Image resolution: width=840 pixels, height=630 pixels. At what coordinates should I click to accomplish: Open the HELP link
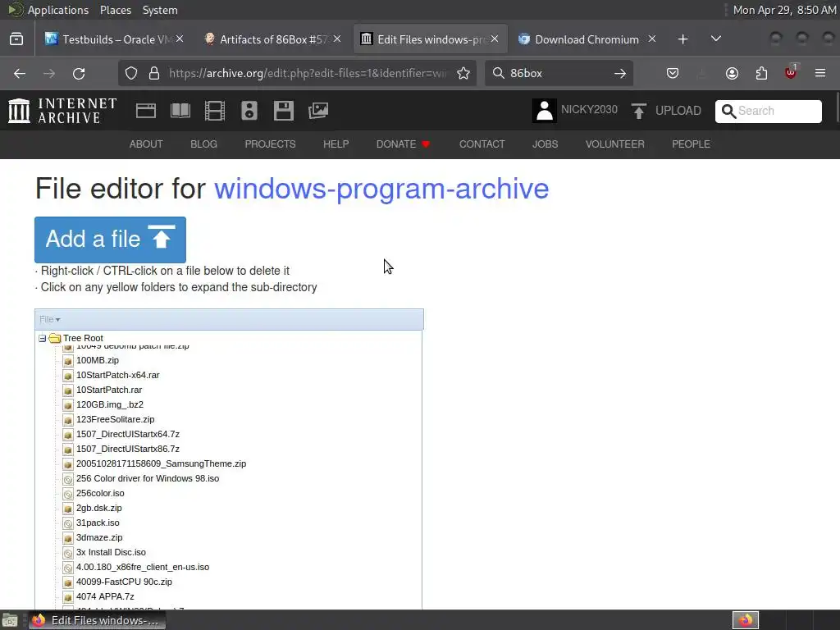tap(336, 144)
